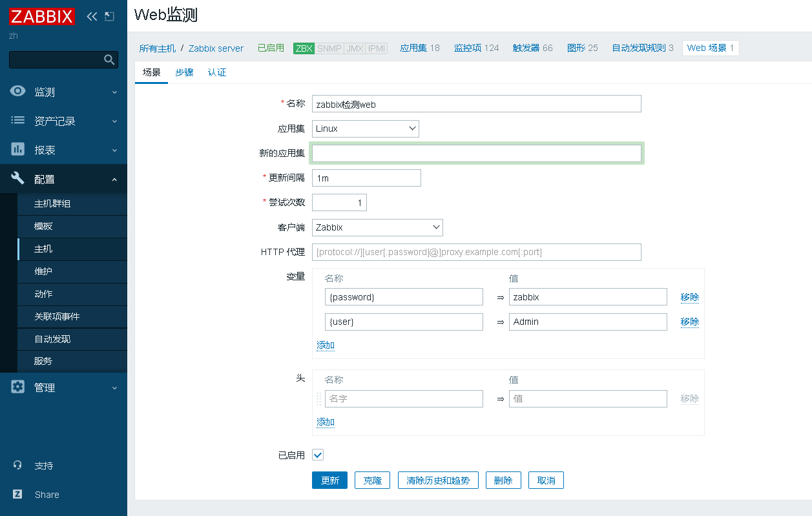Click the gear icon for 管理
The width and height of the screenshot is (812, 516).
click(18, 387)
